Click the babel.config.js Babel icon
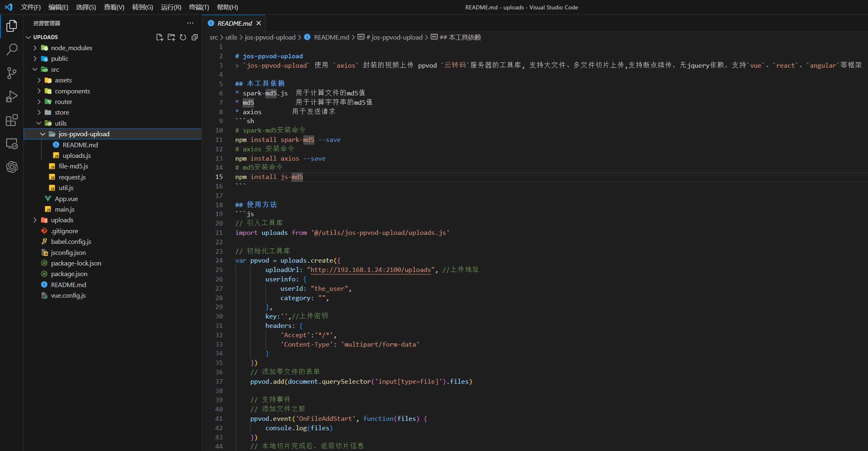The image size is (868, 451). [44, 241]
